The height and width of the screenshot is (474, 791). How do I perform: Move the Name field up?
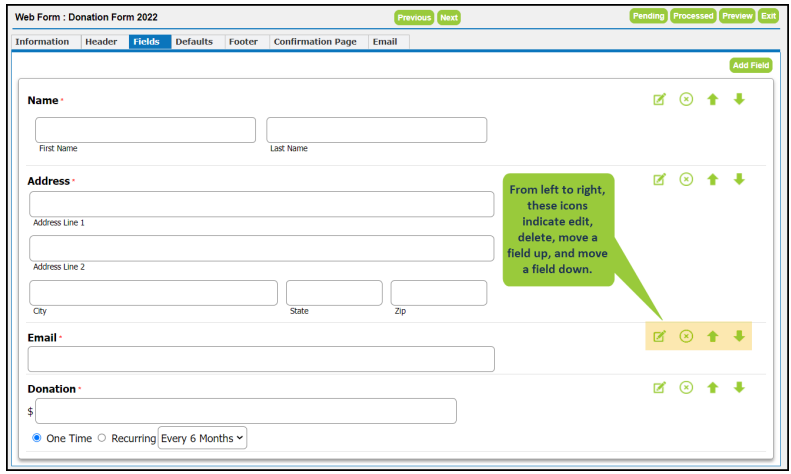[713, 99]
